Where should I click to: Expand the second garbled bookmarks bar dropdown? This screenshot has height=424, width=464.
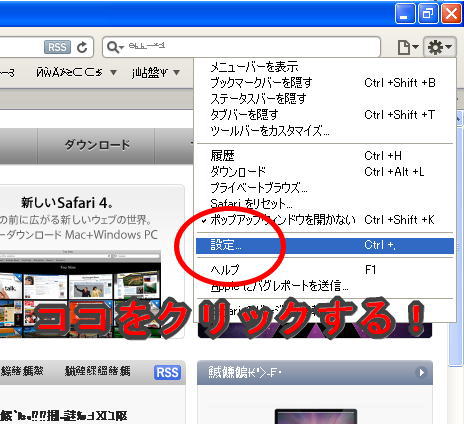(177, 72)
